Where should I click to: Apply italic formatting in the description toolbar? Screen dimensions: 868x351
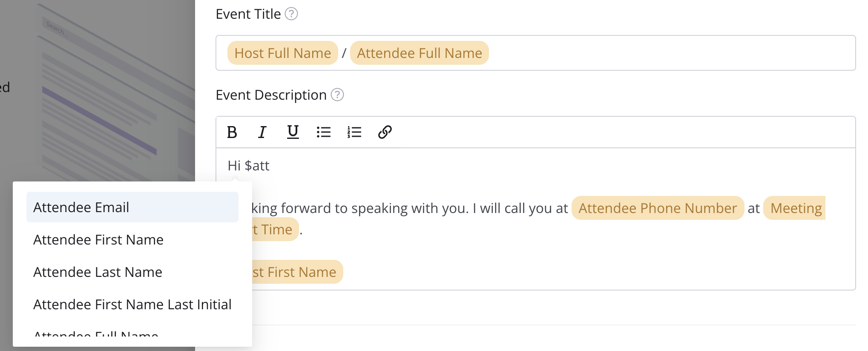click(262, 132)
